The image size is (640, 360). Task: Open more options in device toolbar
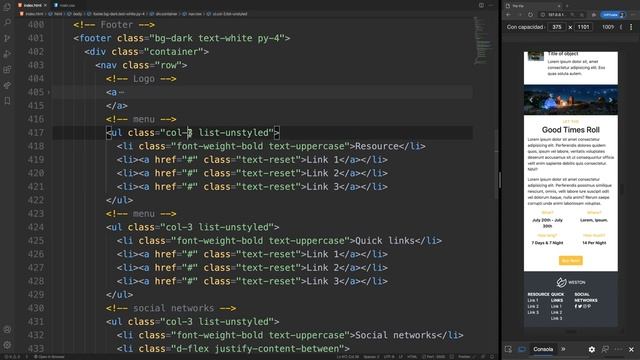[x=631, y=27]
